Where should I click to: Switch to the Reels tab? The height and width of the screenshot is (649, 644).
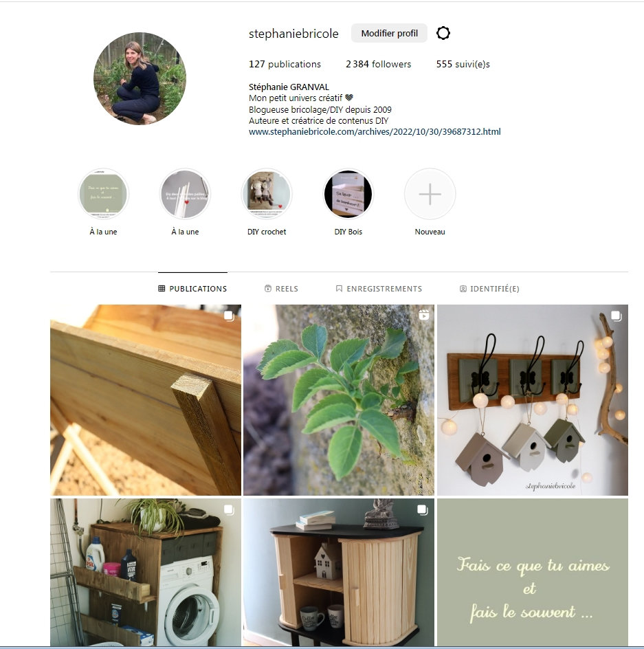coord(281,289)
